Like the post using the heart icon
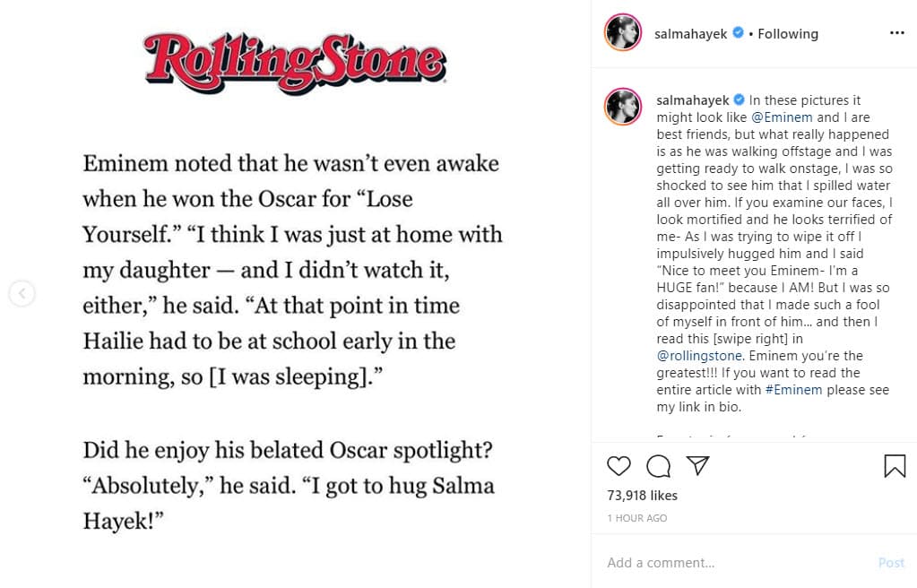Viewport: 917px width, 588px height. (618, 466)
